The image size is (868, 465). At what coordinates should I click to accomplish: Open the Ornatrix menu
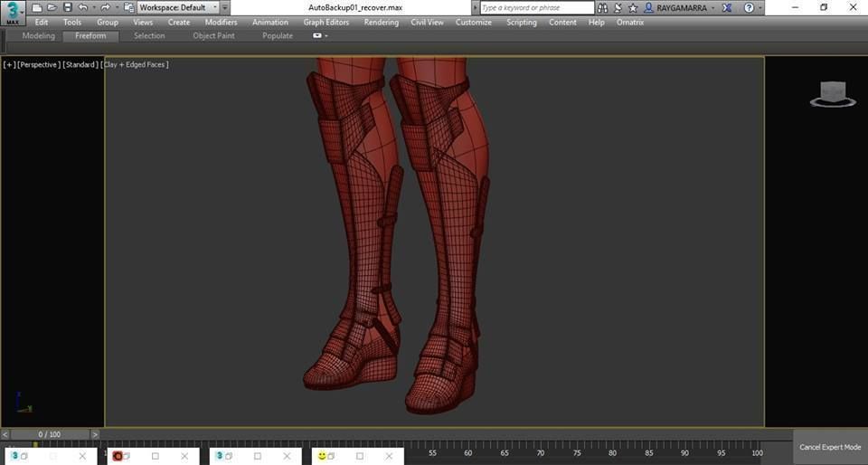[630, 22]
